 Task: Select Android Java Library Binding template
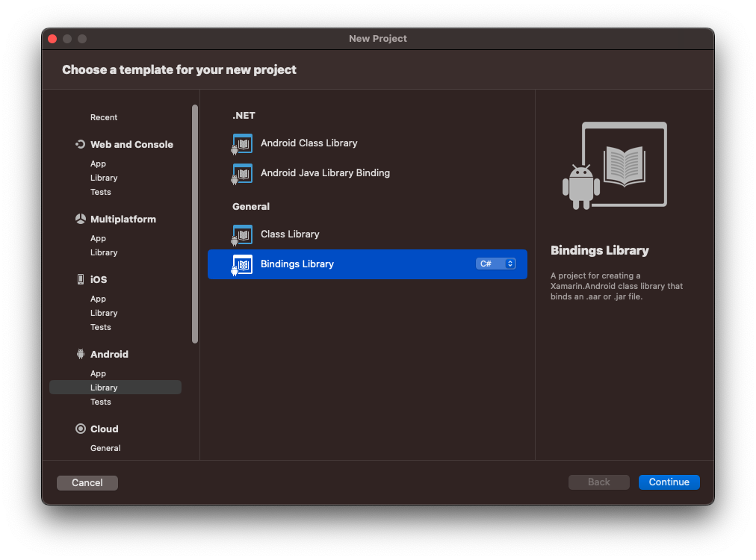click(368, 173)
